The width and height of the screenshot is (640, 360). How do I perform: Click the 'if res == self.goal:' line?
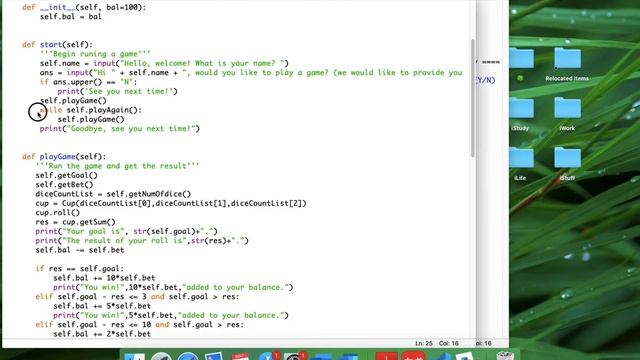coord(80,269)
